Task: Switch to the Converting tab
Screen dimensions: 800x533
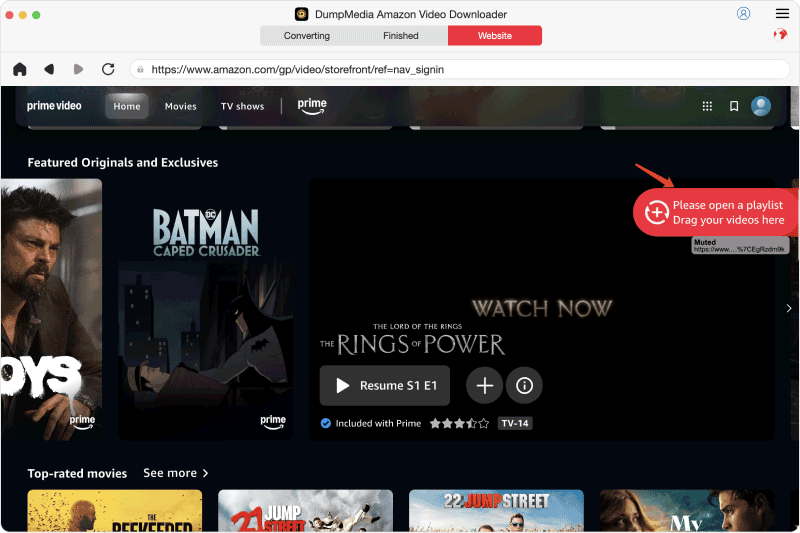Action: pyautogui.click(x=307, y=36)
